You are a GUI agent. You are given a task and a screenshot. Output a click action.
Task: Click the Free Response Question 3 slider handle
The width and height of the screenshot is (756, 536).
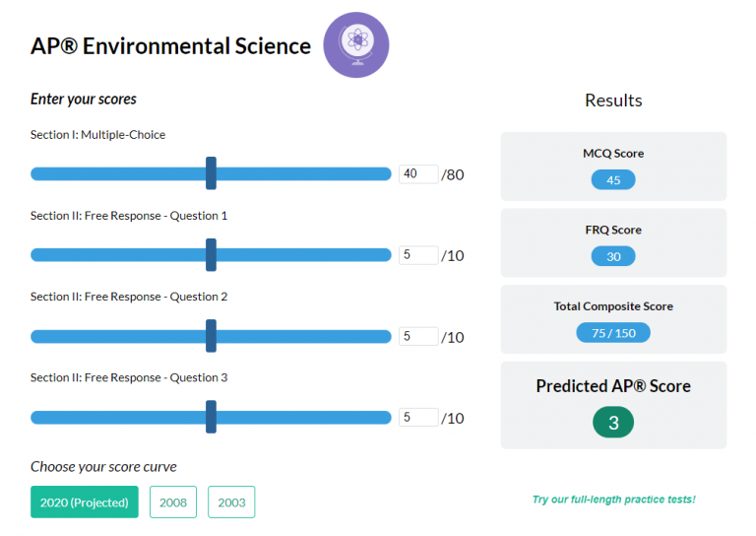tap(212, 417)
